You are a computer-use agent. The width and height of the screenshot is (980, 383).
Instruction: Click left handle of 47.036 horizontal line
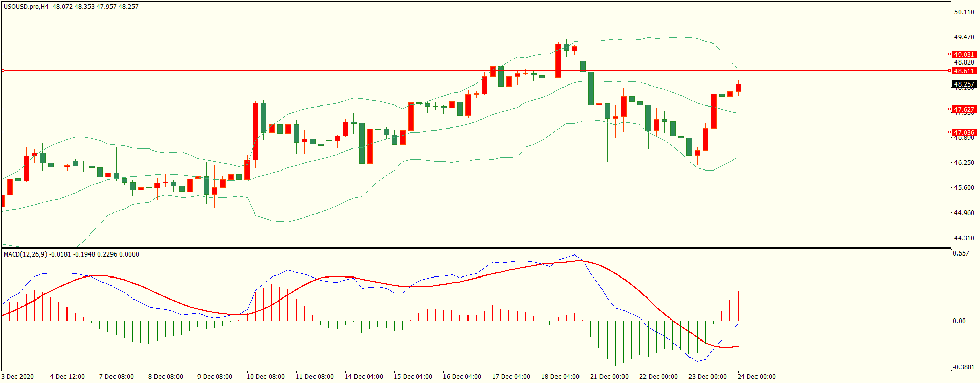pos(3,132)
